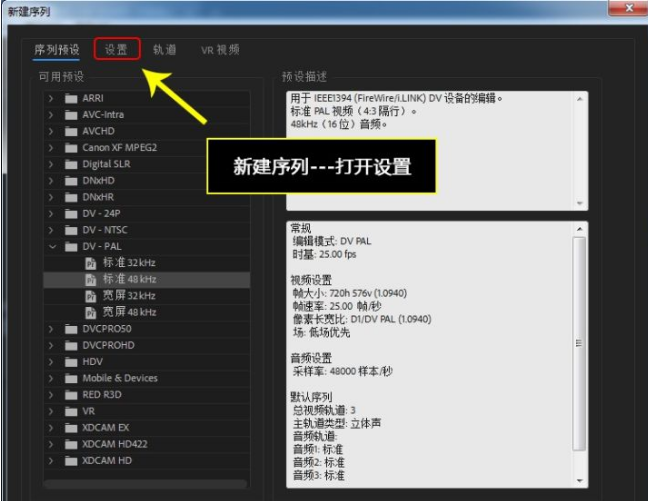Click the ARRI folder icon
Image resolution: width=648 pixels, height=501 pixels.
point(71,99)
